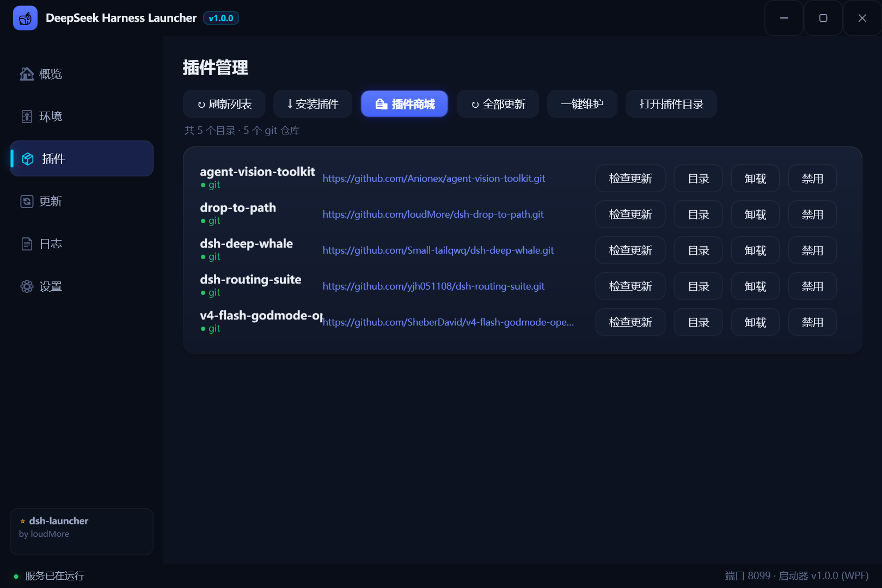Open the 设置 settings page

82,286
